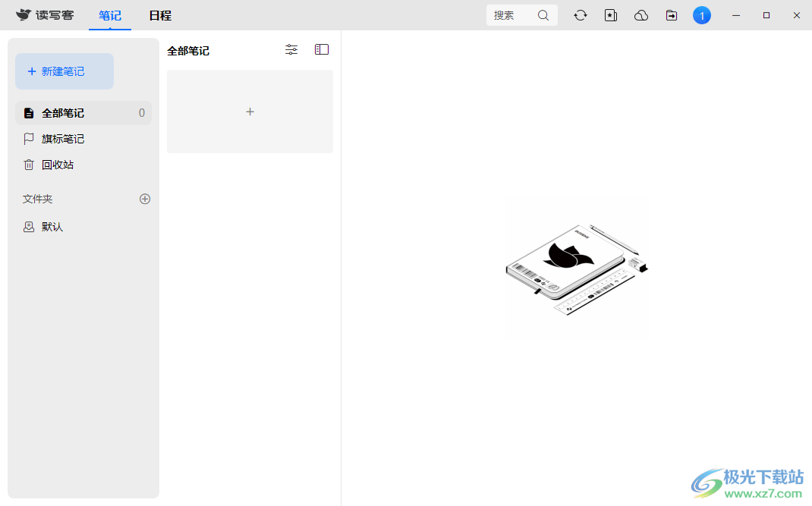
Task: Select the 默认 folder
Action: (x=83, y=227)
